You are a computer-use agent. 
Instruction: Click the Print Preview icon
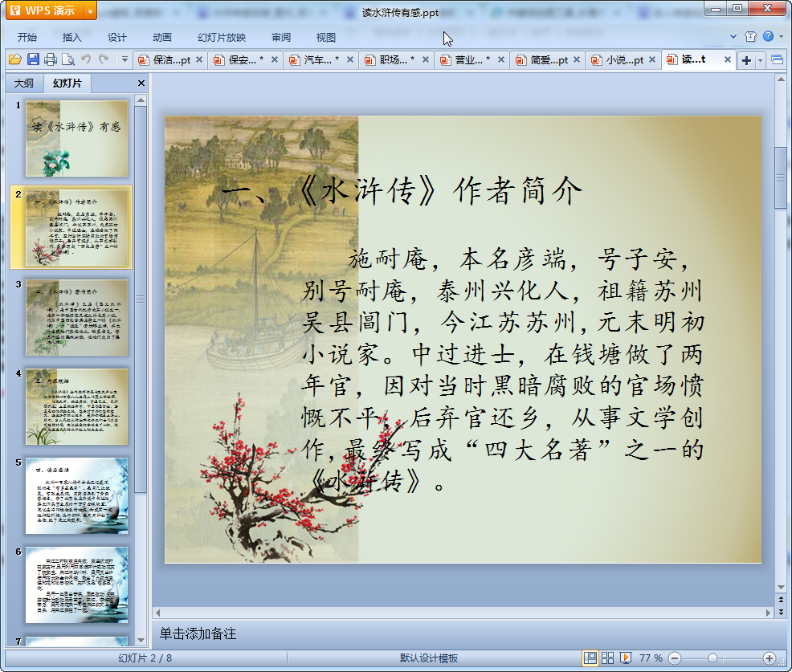tap(68, 59)
